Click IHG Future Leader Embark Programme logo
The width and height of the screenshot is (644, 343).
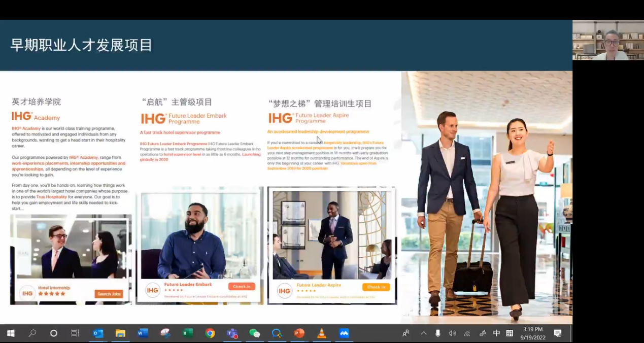click(184, 119)
